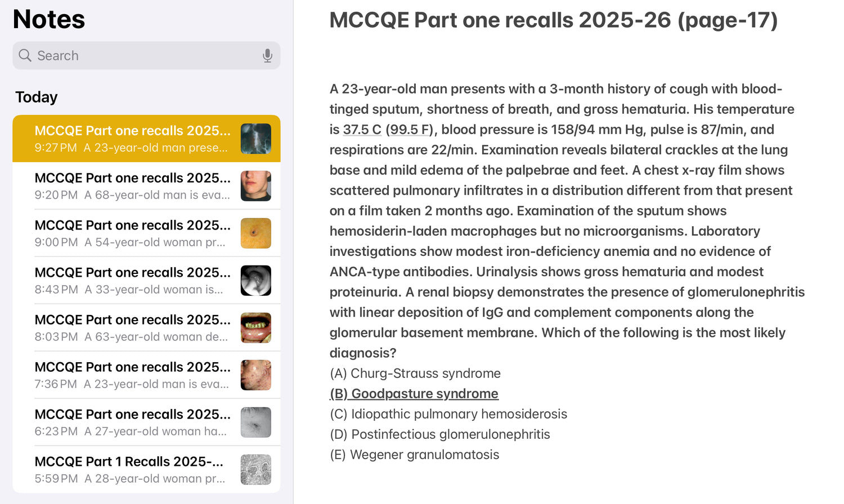Click the underlined 37.5 C text
The height and width of the screenshot is (504, 844).
point(362,129)
